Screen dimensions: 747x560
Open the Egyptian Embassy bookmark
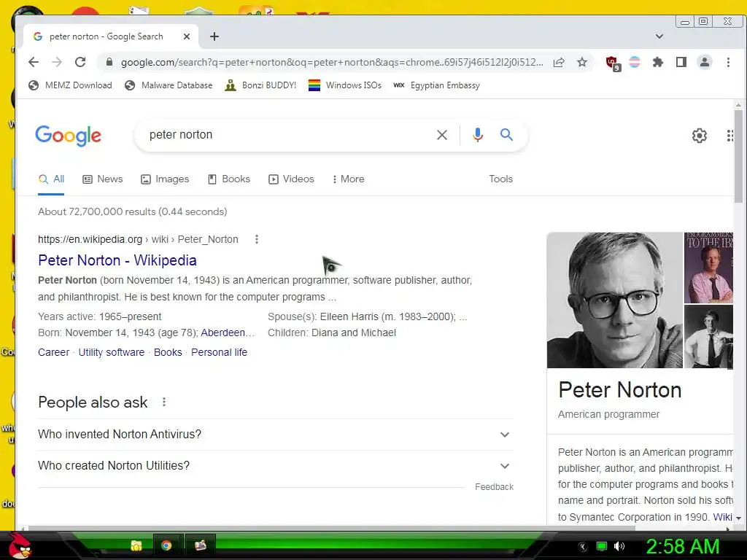pyautogui.click(x=437, y=85)
